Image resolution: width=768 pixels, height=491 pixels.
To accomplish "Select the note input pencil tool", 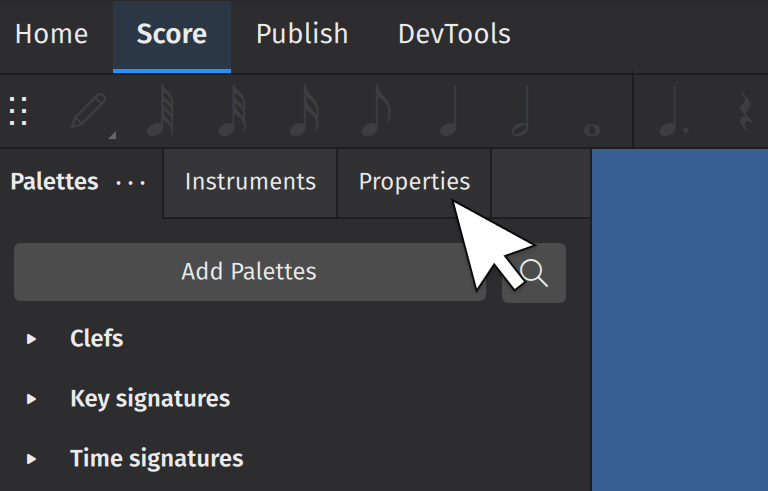I will (92, 113).
